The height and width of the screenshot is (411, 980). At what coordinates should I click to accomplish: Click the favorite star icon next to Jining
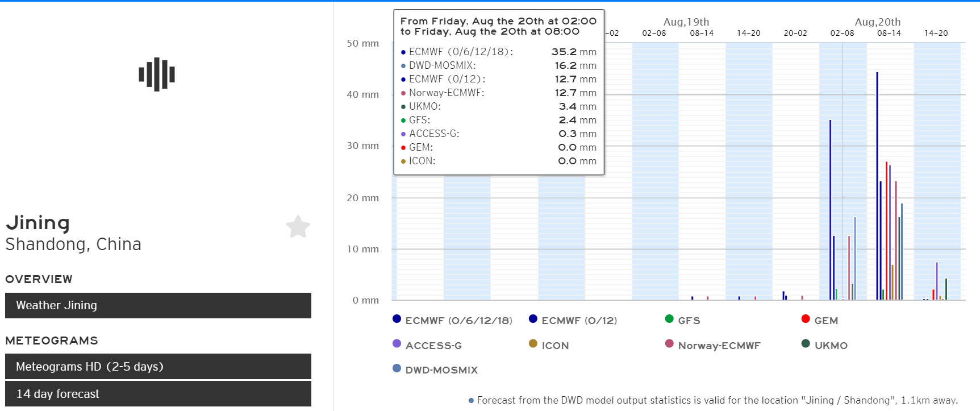click(x=298, y=227)
